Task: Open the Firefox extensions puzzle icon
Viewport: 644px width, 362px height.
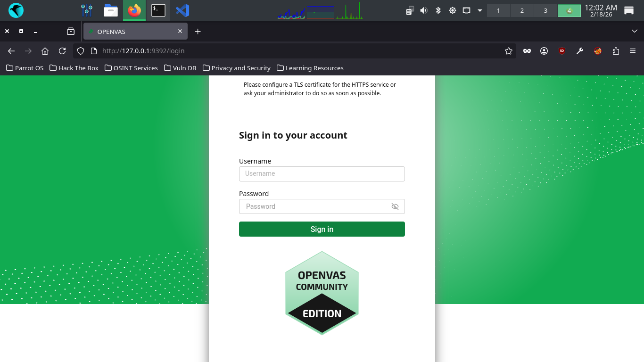Action: click(x=616, y=51)
